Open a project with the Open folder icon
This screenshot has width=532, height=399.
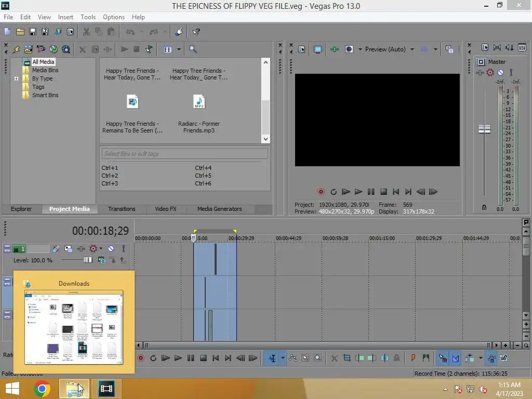click(20, 32)
